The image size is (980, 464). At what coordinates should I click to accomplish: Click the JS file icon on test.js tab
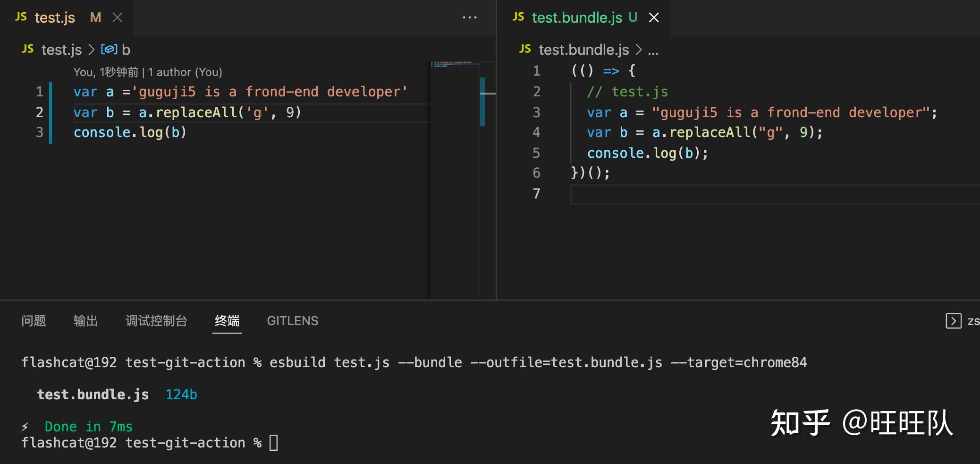point(21,17)
